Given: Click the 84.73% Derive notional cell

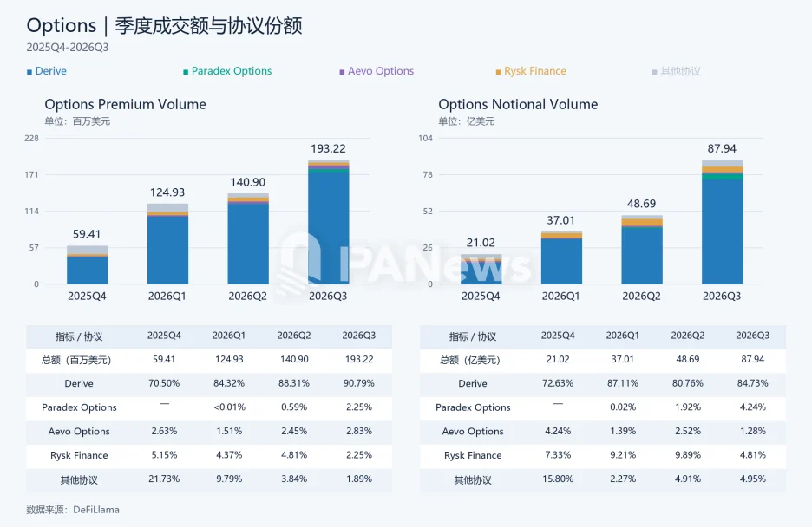Looking at the screenshot, I should tap(752, 383).
